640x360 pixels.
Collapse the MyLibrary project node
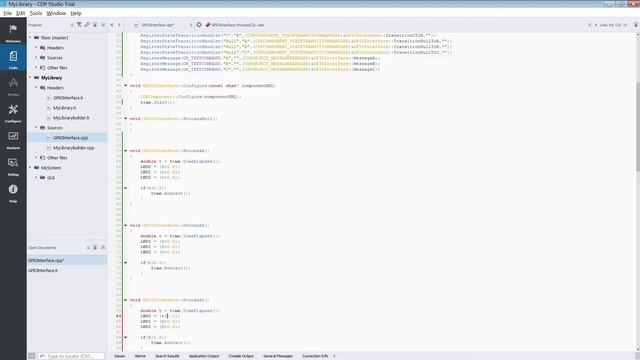30,78
